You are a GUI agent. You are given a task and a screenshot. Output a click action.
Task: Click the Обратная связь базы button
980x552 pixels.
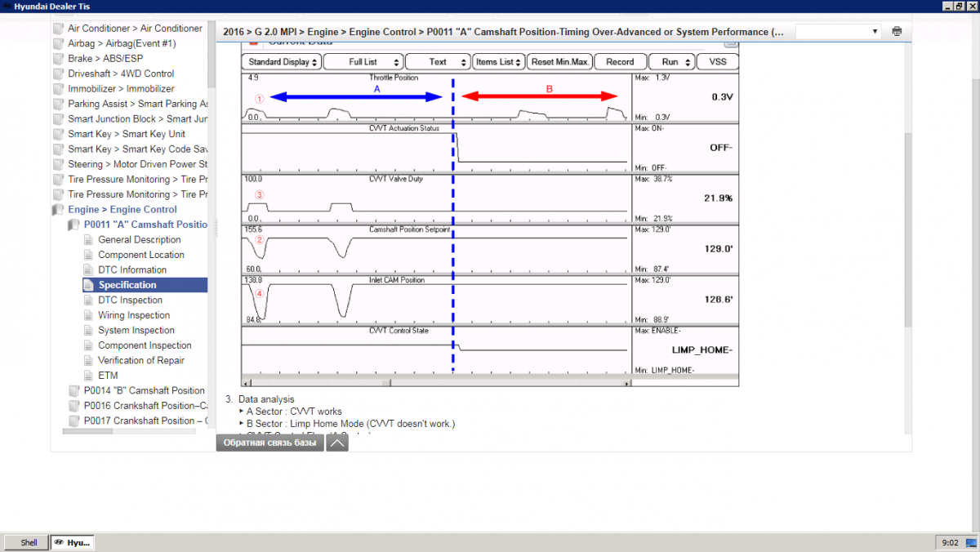[x=270, y=443]
